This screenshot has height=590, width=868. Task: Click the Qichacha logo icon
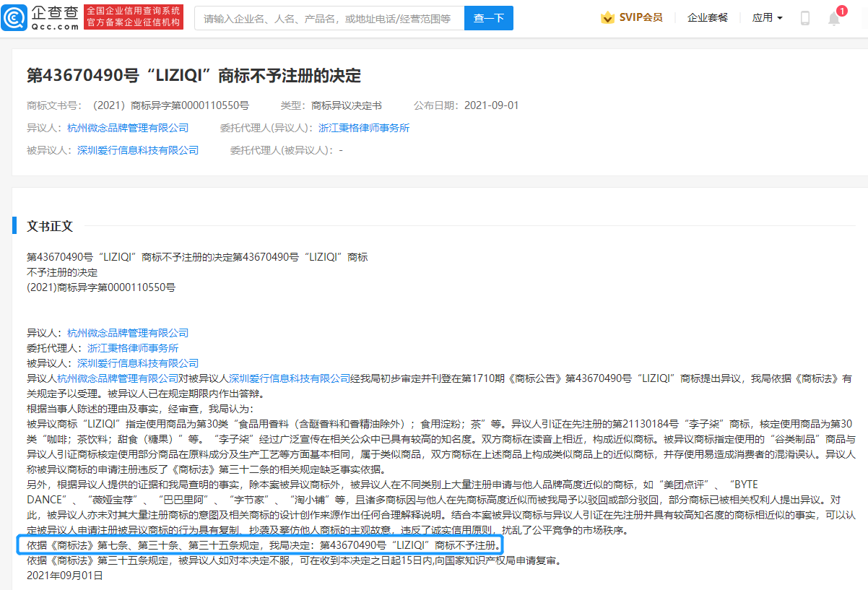click(x=16, y=18)
